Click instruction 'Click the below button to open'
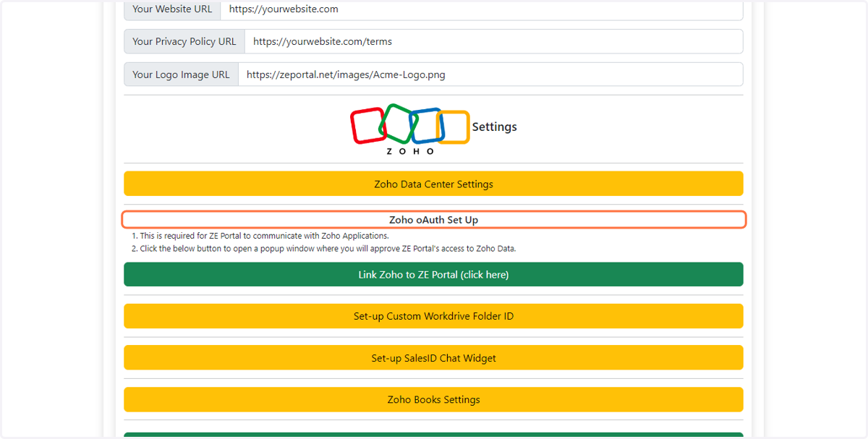Image resolution: width=868 pixels, height=439 pixels. 328,249
